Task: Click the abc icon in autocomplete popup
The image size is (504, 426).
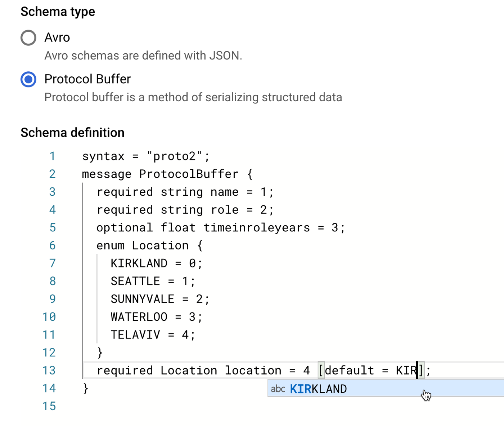Action: click(x=278, y=389)
